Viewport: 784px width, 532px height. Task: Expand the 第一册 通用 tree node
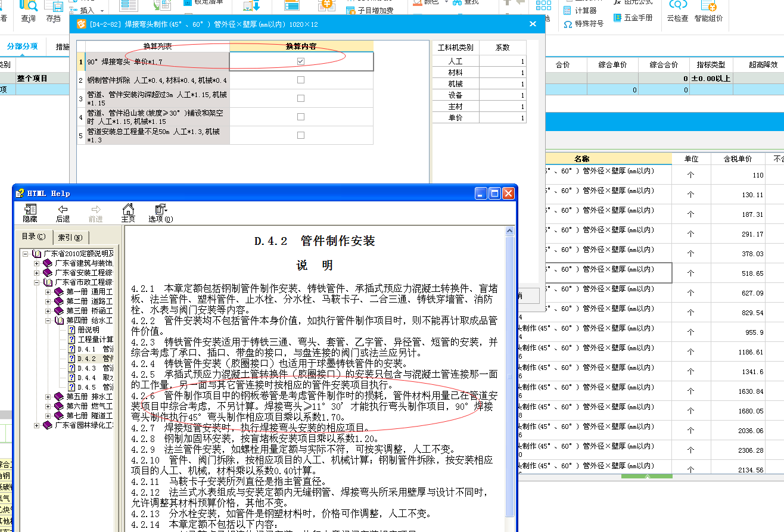click(x=48, y=292)
